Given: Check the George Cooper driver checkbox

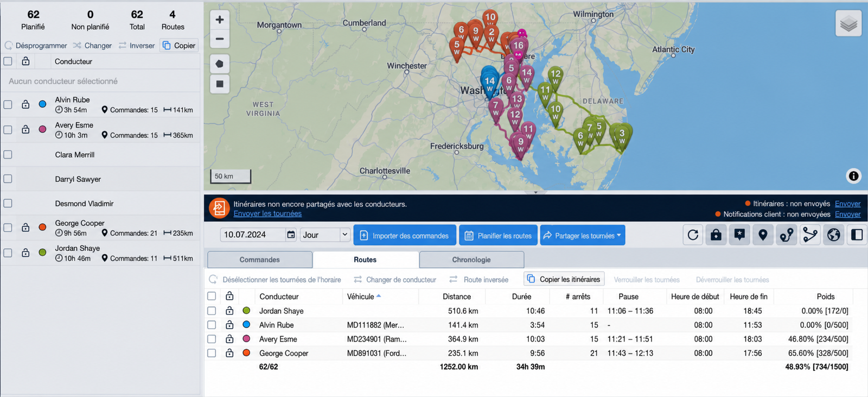Looking at the screenshot, I should tap(8, 228).
